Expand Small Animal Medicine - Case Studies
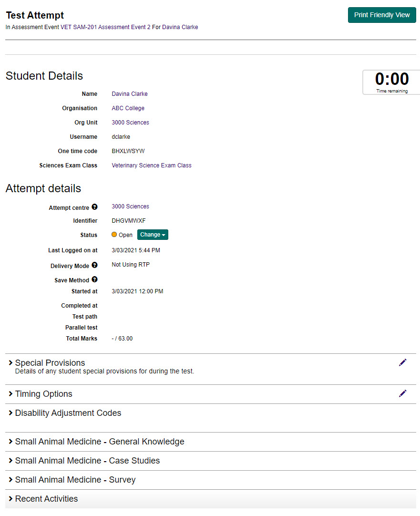Viewport: 420px width, 516px height. tap(87, 461)
